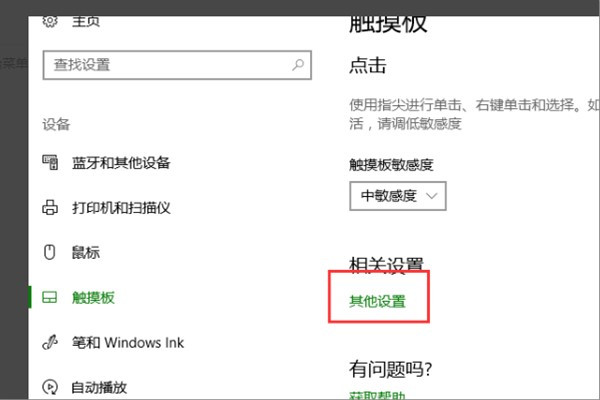600x400 pixels.
Task: Focus the 查找设置 search field
Action: pos(177,65)
